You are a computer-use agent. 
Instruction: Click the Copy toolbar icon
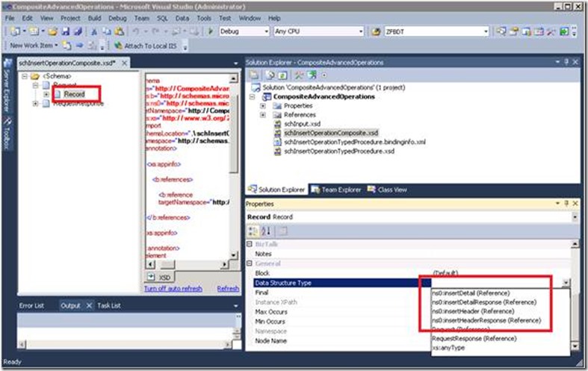click(x=107, y=32)
